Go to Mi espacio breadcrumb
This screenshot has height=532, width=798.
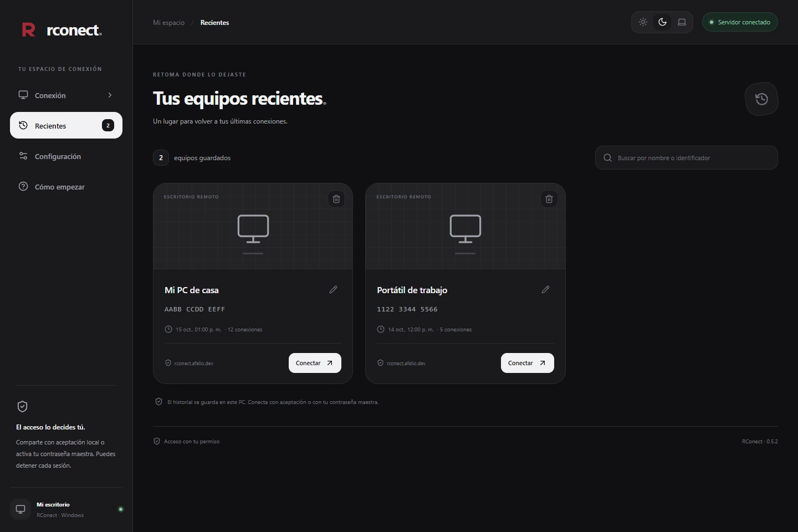[168, 23]
